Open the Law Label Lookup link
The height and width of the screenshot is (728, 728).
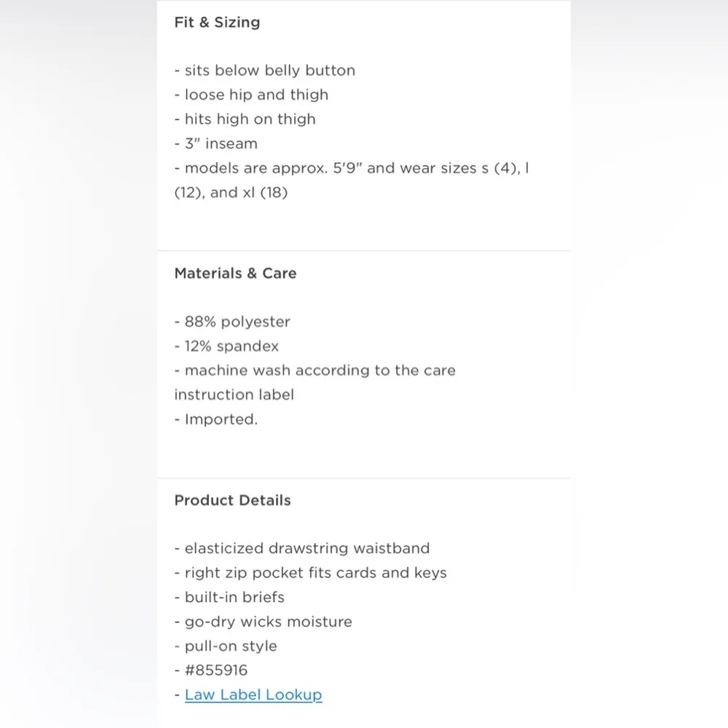[253, 695]
